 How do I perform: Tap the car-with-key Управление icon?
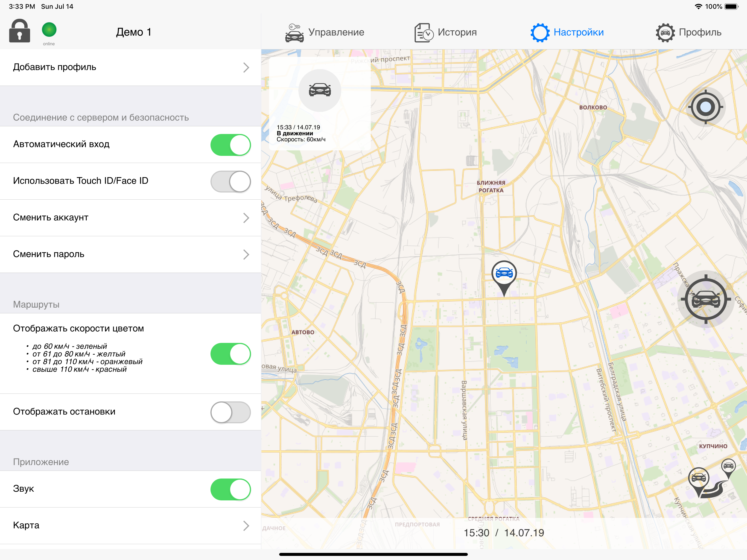[294, 33]
